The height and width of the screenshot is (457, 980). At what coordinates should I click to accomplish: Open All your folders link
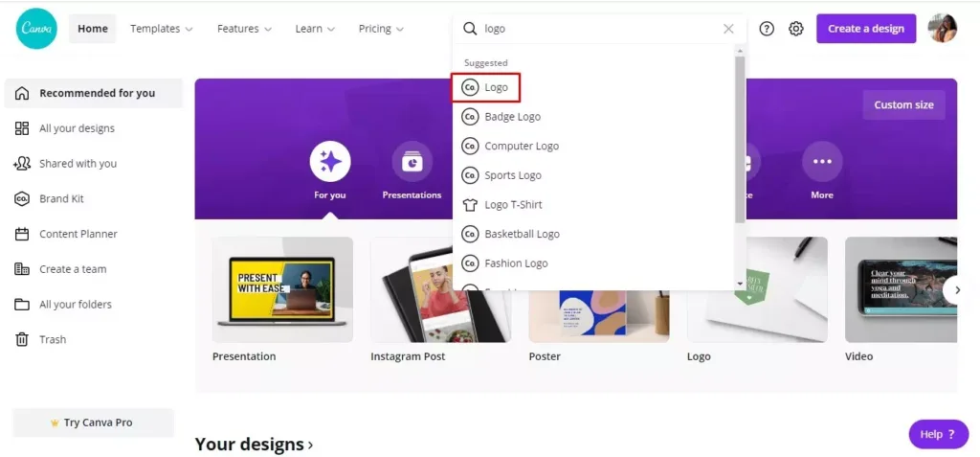76,305
